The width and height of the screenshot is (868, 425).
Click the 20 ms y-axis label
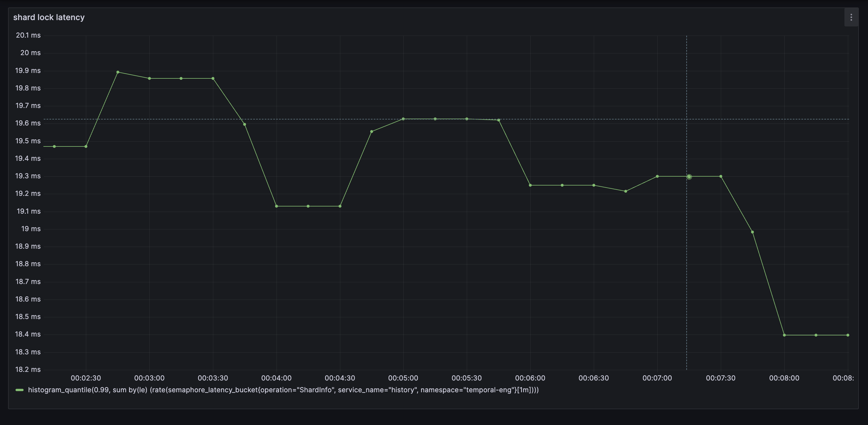[30, 53]
